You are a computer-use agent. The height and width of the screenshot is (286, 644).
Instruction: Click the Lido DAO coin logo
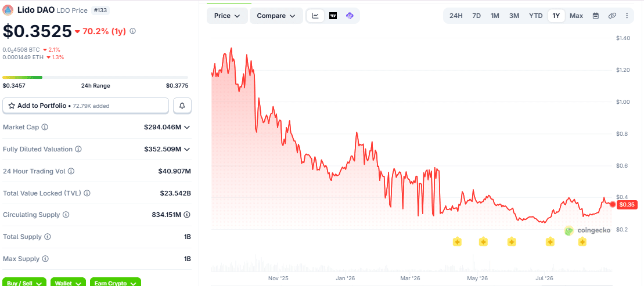pos(8,10)
